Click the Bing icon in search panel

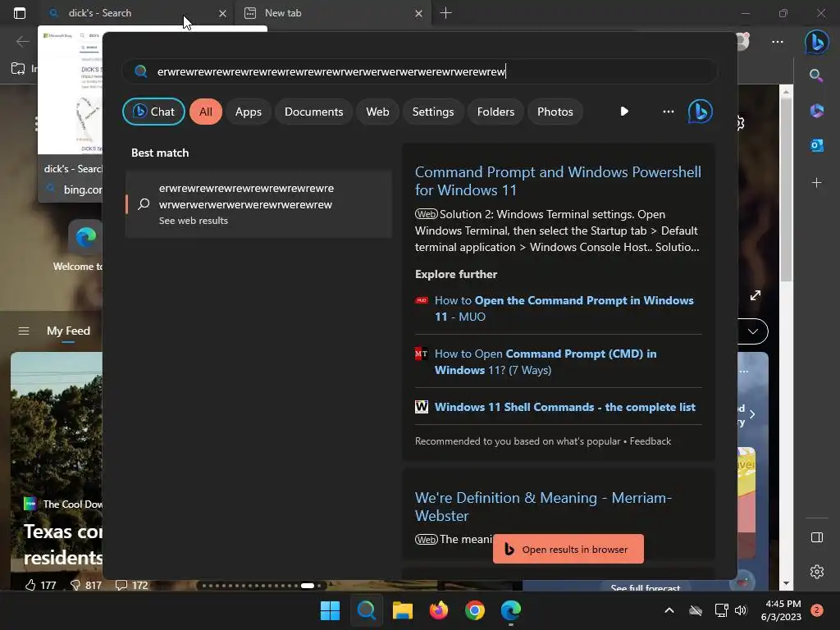tap(701, 112)
